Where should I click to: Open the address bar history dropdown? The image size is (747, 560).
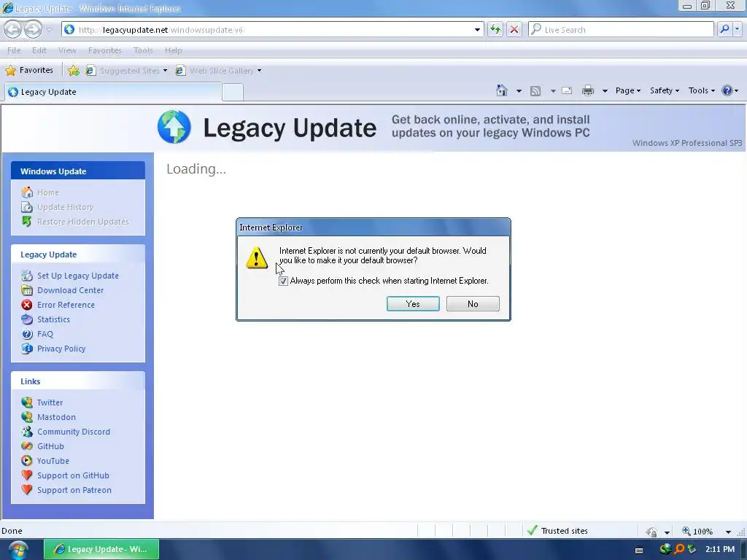point(477,29)
